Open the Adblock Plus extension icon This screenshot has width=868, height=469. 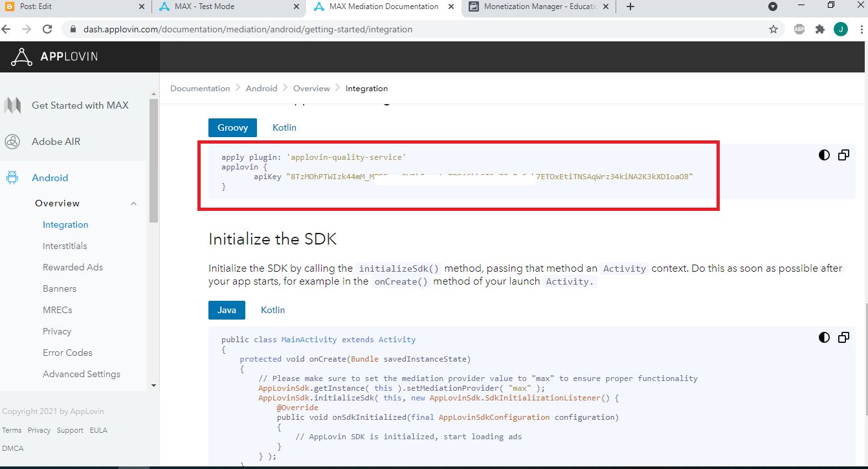point(799,29)
